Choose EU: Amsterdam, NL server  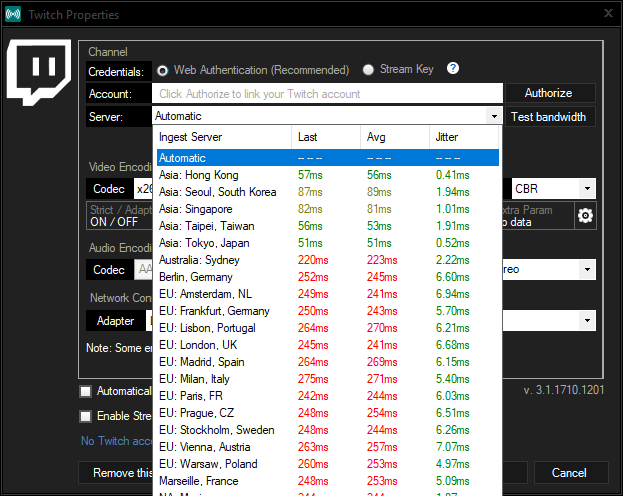[328, 294]
